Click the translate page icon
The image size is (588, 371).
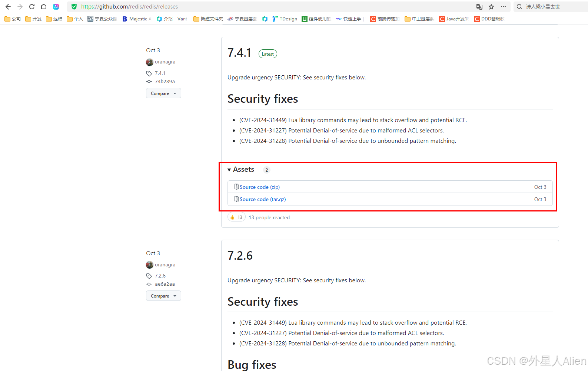479,7
